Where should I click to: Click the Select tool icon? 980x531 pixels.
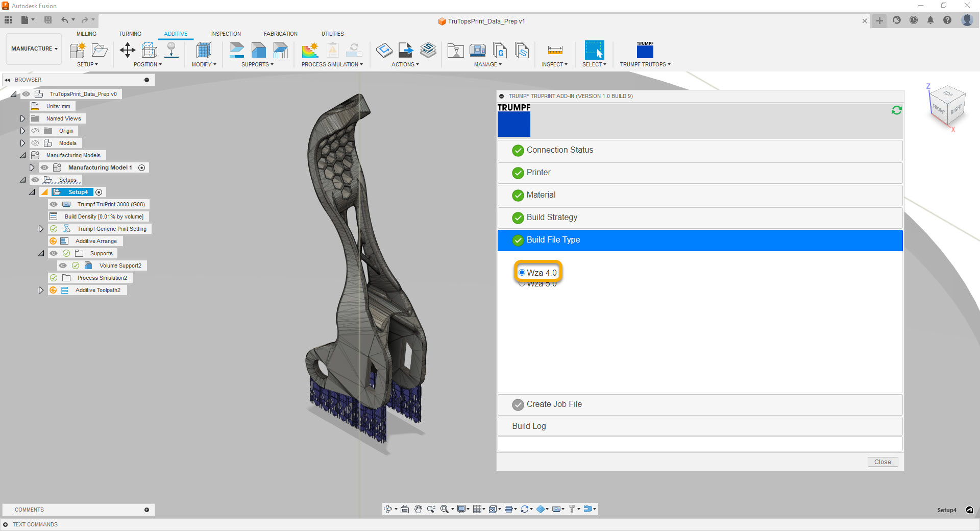[594, 50]
